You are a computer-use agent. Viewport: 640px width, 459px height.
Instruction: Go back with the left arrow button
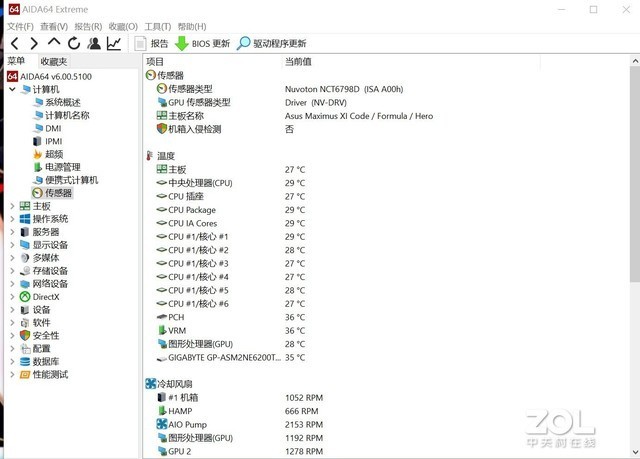15,43
